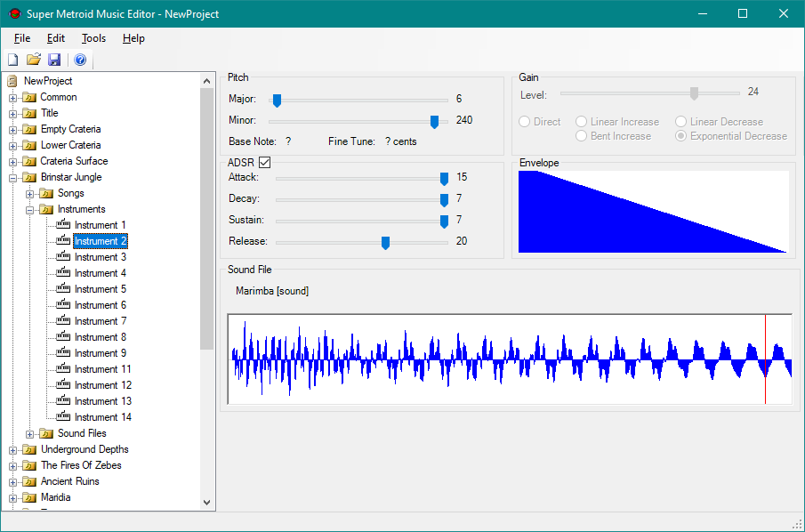This screenshot has height=532, width=805.
Task: Click the Pitch Major slider thumb
Action: coord(277,101)
